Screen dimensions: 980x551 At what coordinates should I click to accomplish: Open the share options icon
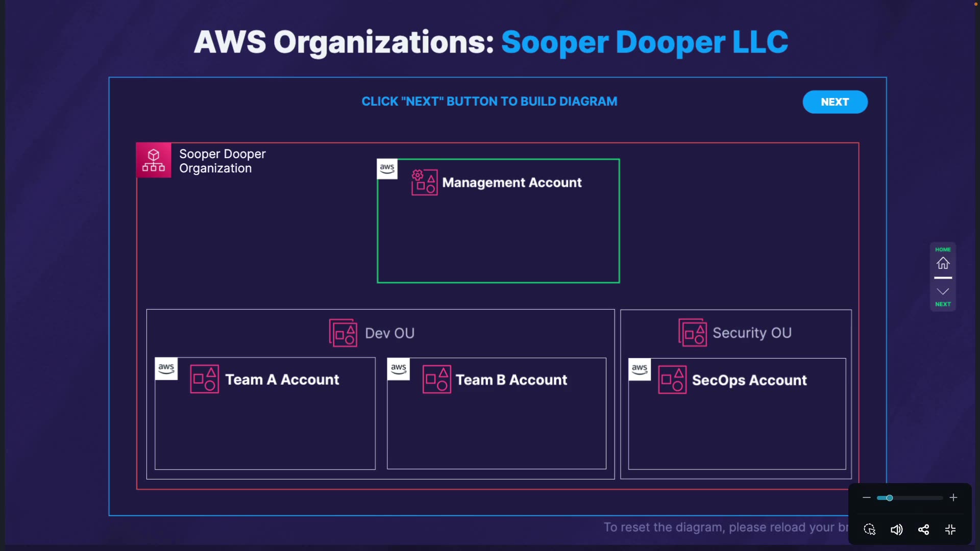point(923,530)
